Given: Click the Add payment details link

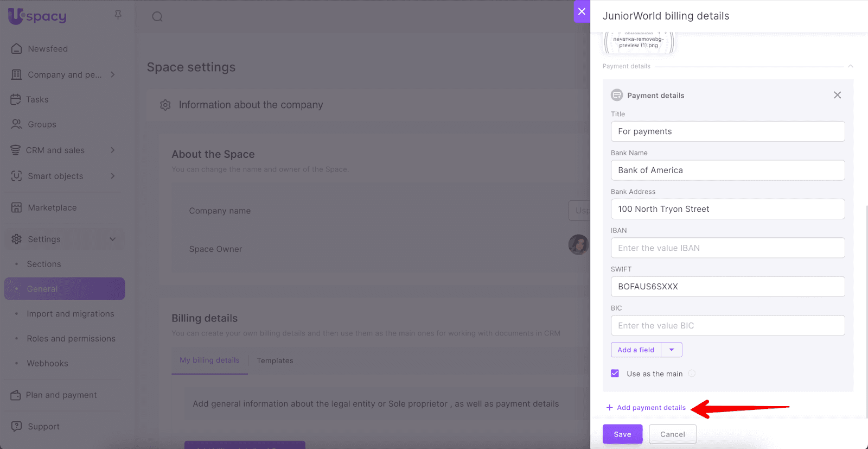Looking at the screenshot, I should (x=650, y=408).
